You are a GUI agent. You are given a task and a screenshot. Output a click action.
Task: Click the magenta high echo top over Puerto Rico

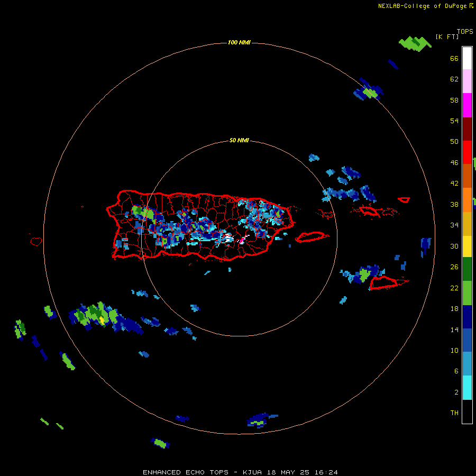[x=242, y=241]
